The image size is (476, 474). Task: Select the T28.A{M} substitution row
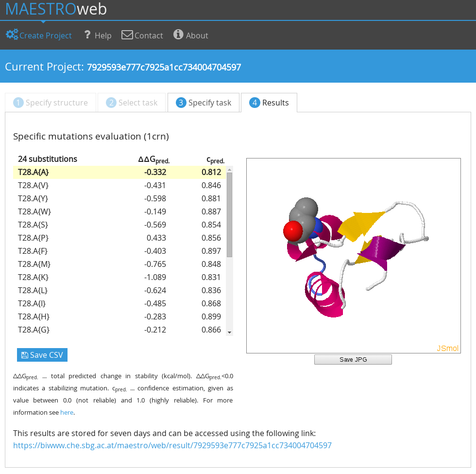point(119,264)
